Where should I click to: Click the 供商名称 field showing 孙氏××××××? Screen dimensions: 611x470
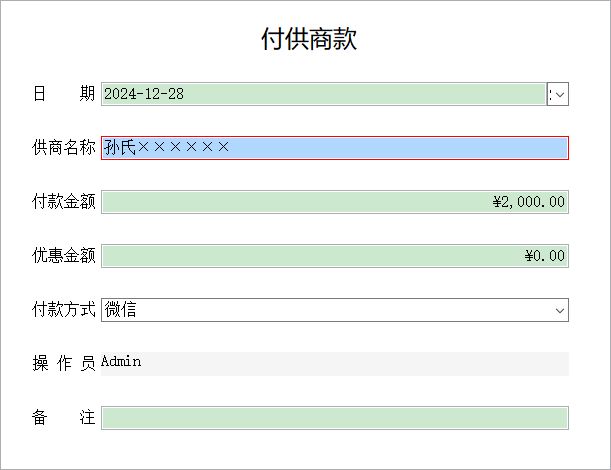[x=335, y=148]
